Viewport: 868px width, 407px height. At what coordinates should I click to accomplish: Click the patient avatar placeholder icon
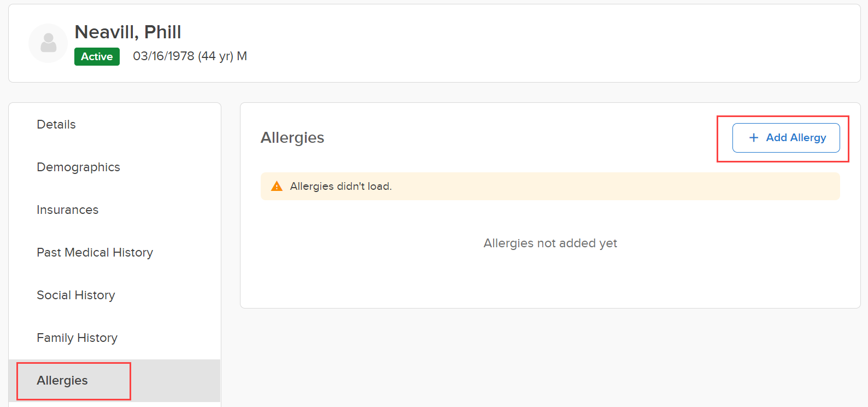(48, 43)
